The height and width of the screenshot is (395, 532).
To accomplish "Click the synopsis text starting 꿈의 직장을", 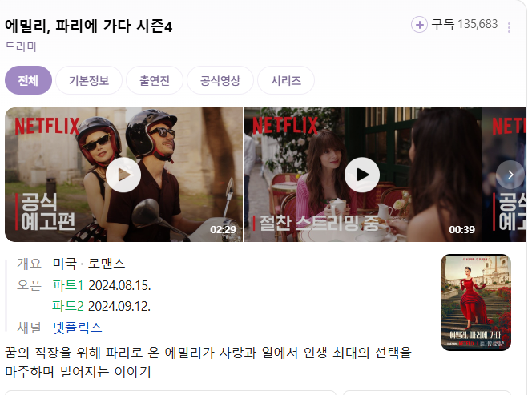I will (208, 362).
